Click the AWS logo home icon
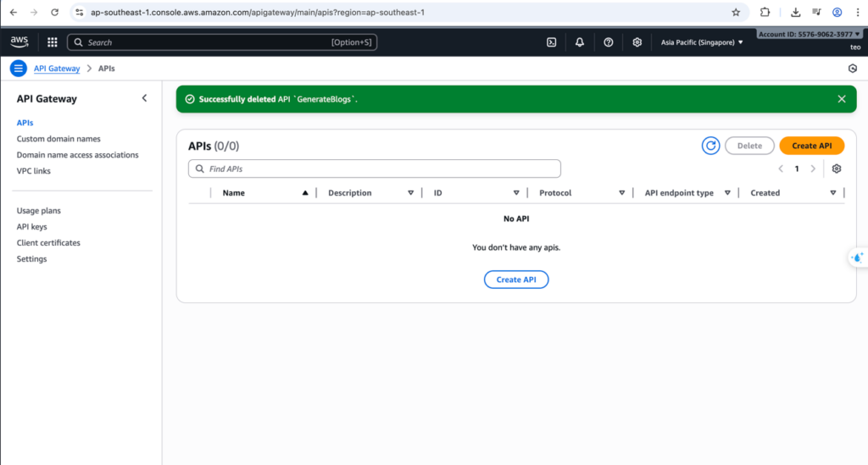This screenshot has height=465, width=868. (19, 42)
